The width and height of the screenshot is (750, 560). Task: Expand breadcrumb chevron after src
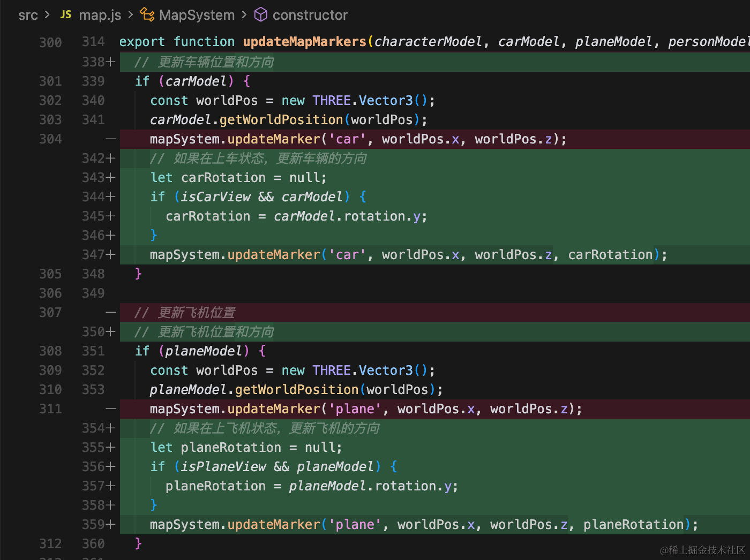tap(48, 14)
